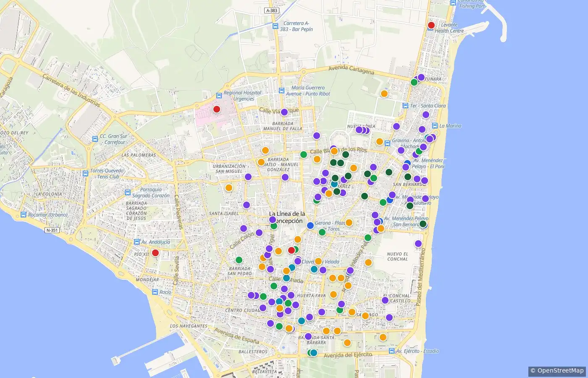This screenshot has width=588, height=378.
Task: Select the purple marker above Nuevo El Conchal
Action: 418,244
